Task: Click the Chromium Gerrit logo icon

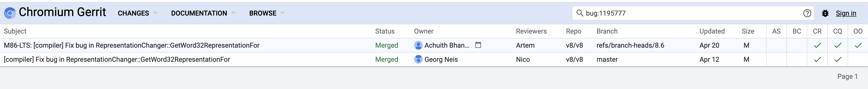Action: [x=9, y=13]
